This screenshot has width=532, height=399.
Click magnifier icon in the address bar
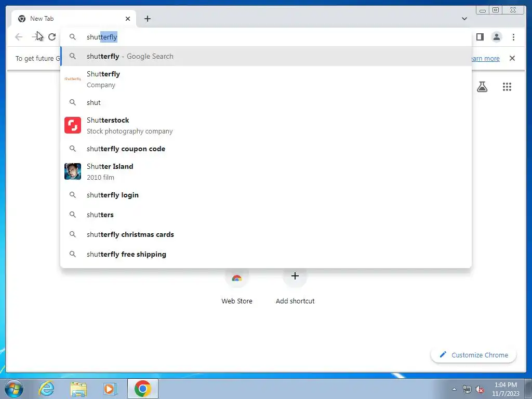(73, 37)
